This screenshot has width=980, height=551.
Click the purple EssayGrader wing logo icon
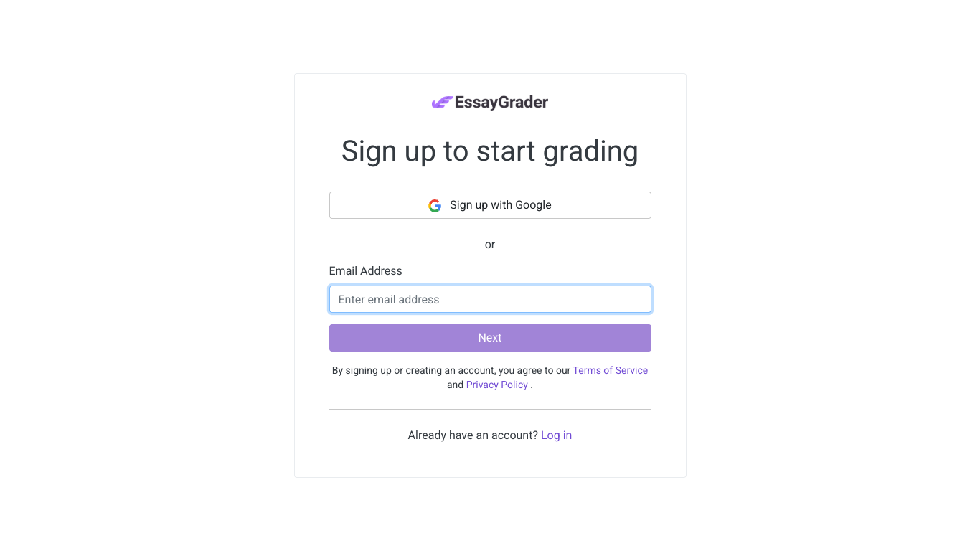pyautogui.click(x=442, y=103)
